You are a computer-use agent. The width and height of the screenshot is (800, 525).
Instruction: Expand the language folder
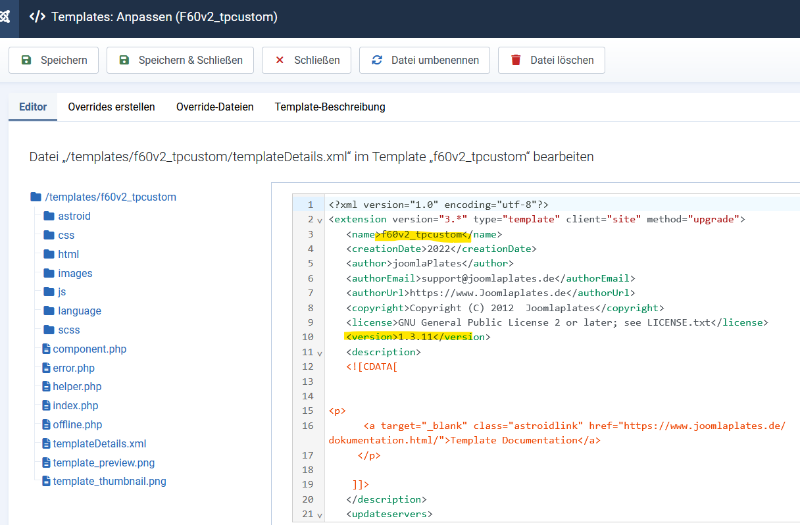click(x=80, y=311)
